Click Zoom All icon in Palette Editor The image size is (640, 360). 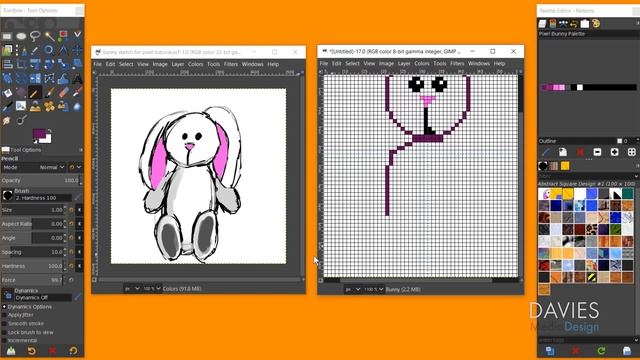[x=631, y=152]
